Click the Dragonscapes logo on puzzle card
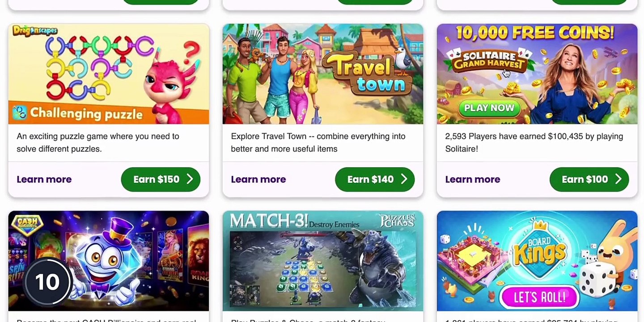This screenshot has height=322, width=644. pyautogui.click(x=34, y=31)
